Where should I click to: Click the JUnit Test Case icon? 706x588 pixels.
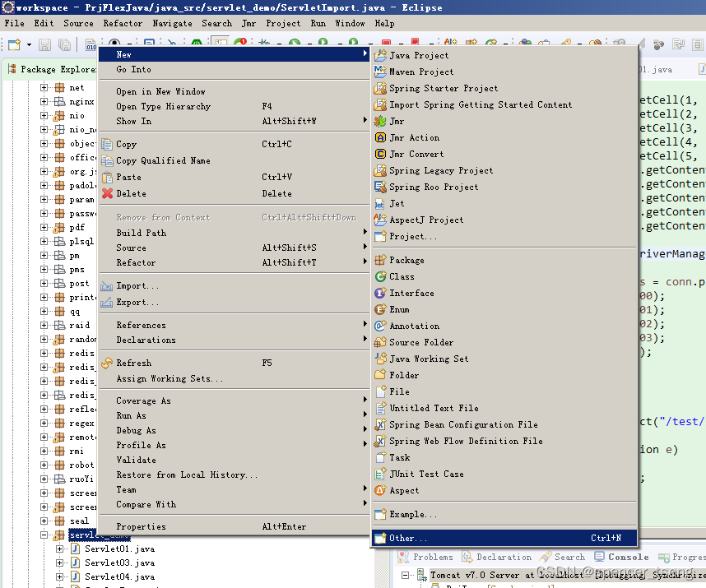380,474
